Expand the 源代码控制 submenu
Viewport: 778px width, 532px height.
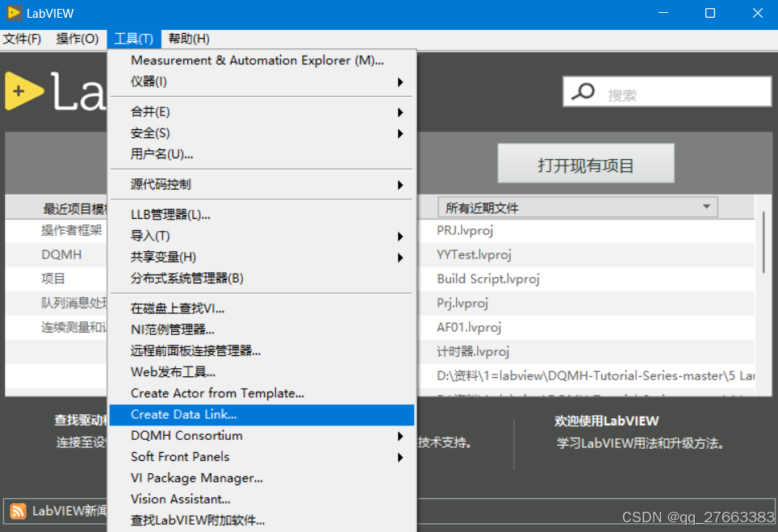click(x=262, y=185)
